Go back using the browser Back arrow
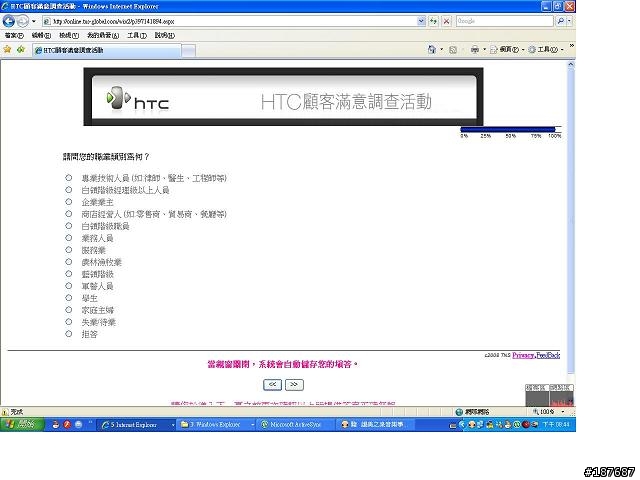This screenshot has height=480, width=640. (x=8, y=21)
